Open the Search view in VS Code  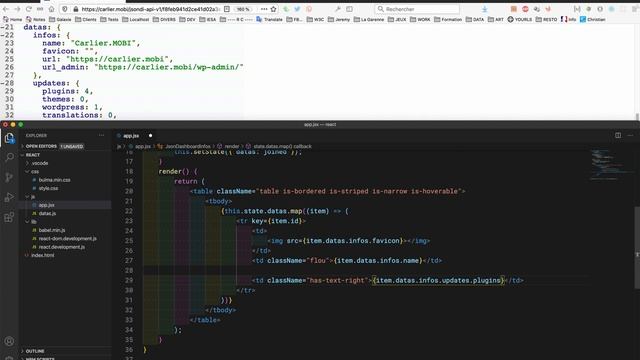pos(9,157)
